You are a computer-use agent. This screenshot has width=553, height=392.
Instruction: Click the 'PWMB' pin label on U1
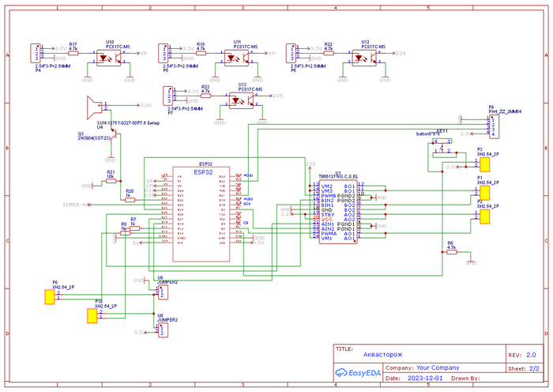(x=329, y=195)
